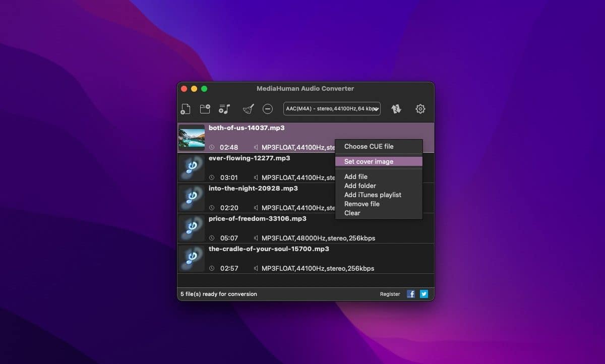Click the Start conversion arrows icon

[396, 109]
